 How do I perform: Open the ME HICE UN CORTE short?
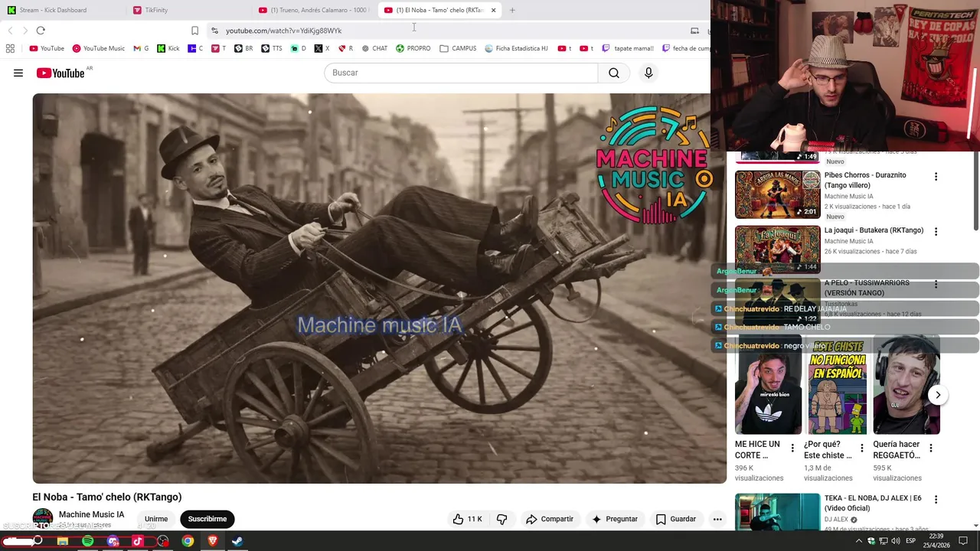(x=768, y=384)
